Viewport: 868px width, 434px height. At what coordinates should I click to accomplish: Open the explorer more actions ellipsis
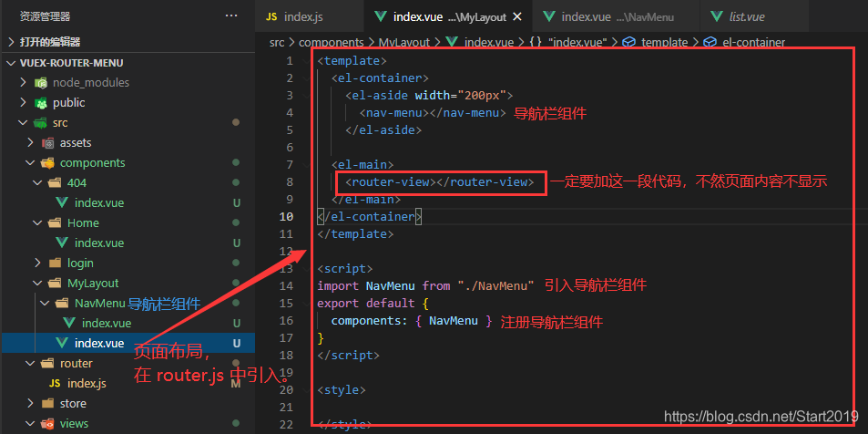231,16
